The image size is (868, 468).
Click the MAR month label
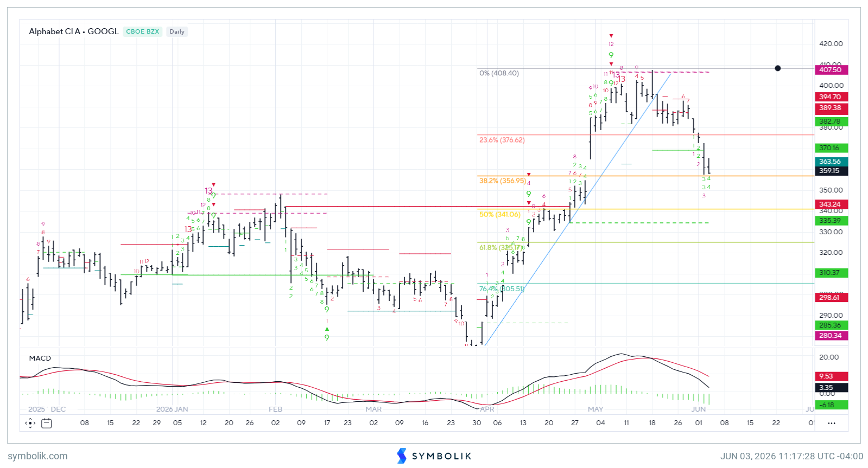pyautogui.click(x=373, y=409)
